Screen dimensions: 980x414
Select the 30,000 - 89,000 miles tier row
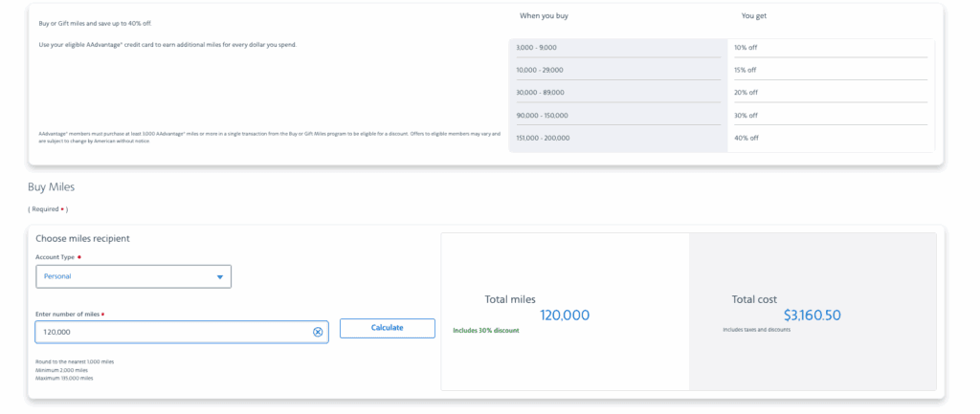[x=617, y=93]
